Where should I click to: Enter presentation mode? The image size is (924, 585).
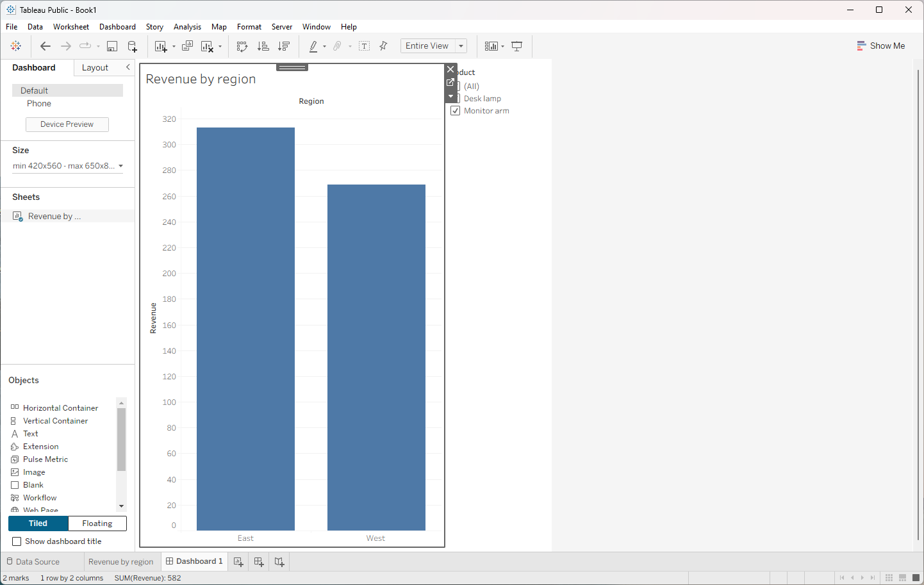[517, 46]
